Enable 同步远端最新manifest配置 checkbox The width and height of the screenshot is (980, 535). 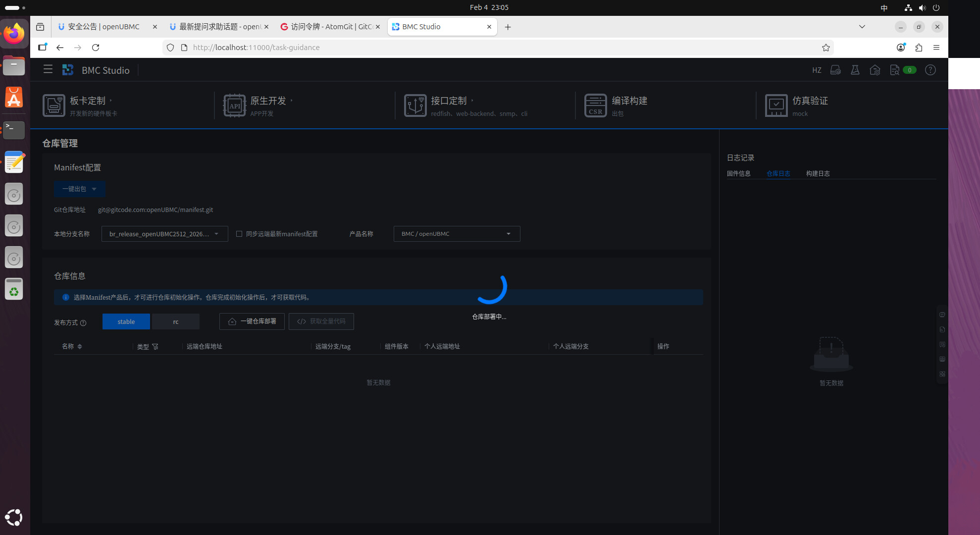[239, 234]
